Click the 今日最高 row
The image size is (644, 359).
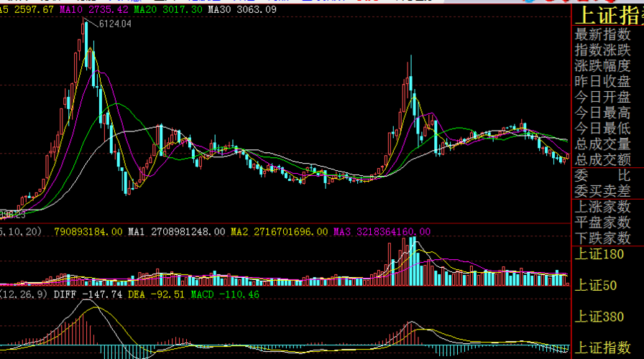click(x=602, y=113)
